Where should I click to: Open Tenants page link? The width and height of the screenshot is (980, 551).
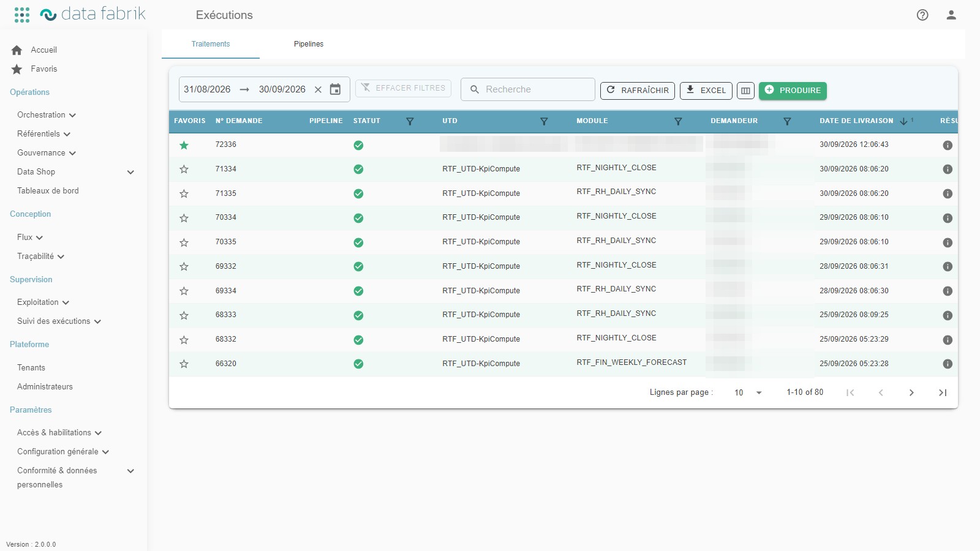31,368
